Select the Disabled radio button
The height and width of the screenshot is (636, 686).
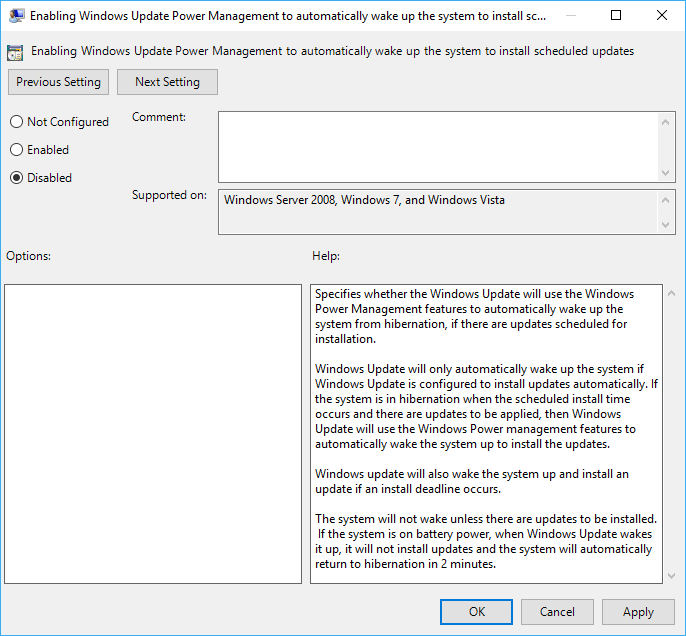coord(17,178)
